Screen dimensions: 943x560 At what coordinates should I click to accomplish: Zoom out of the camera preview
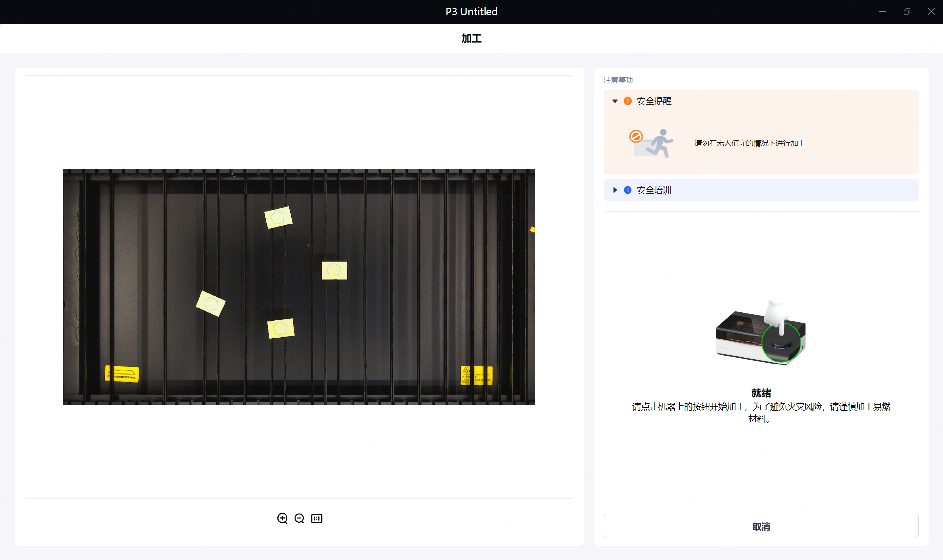[299, 518]
